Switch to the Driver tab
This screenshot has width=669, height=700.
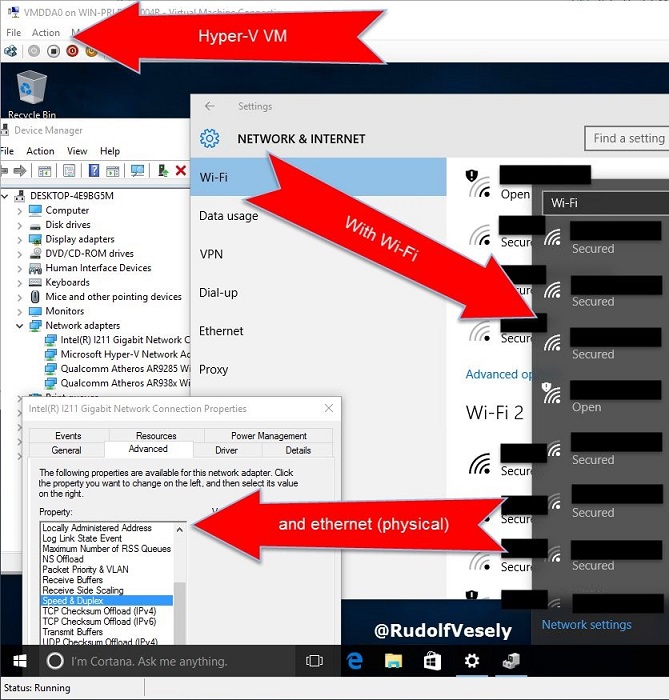226,450
